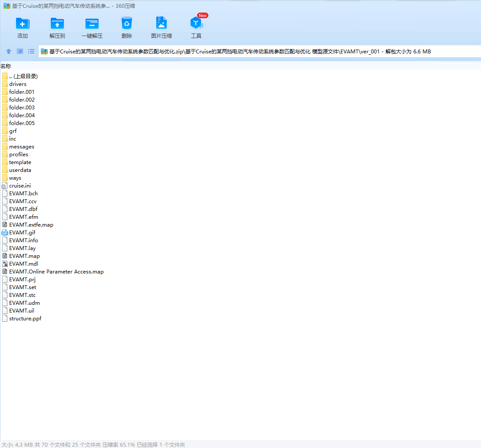Screen dimensions: 481x448
Task: Select the EVAMT.extfe.map file
Action: pos(28,225)
